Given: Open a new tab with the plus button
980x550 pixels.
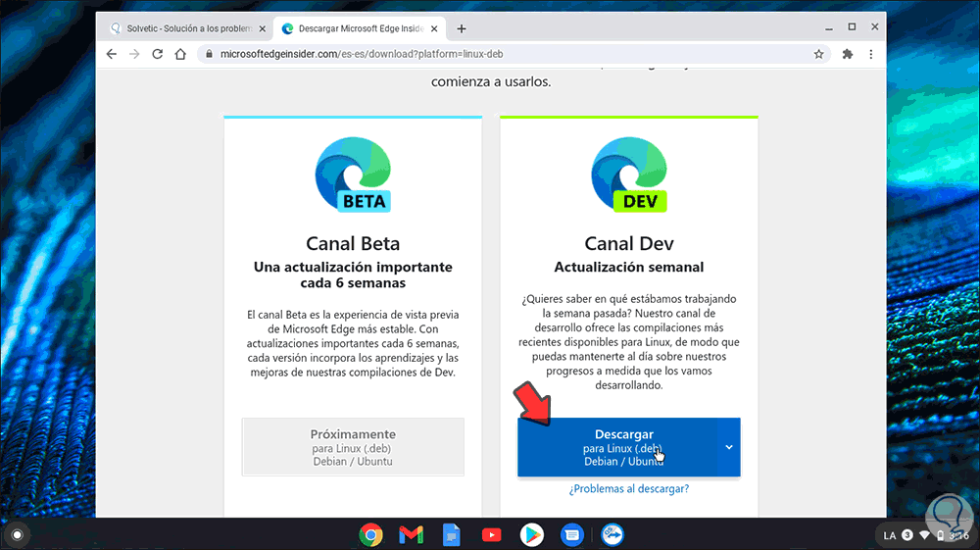Looking at the screenshot, I should 462,28.
